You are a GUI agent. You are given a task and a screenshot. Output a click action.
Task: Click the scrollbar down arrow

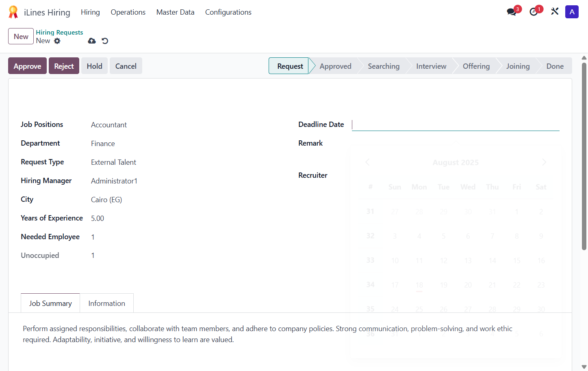click(x=584, y=367)
